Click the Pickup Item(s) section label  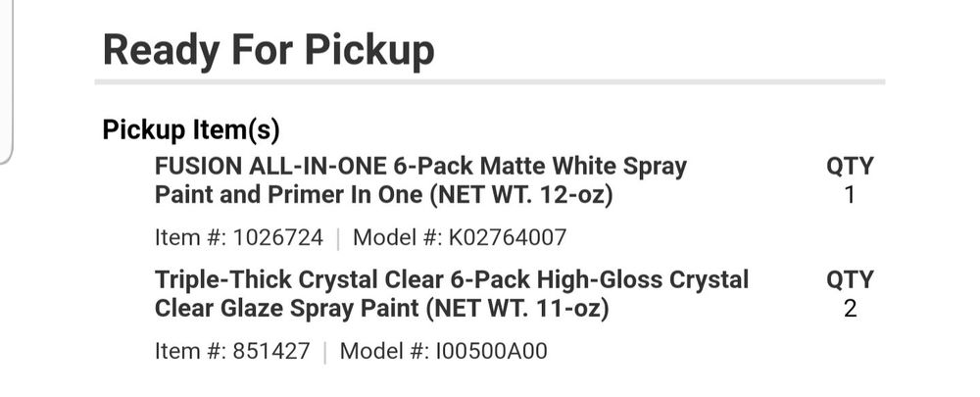tap(191, 129)
